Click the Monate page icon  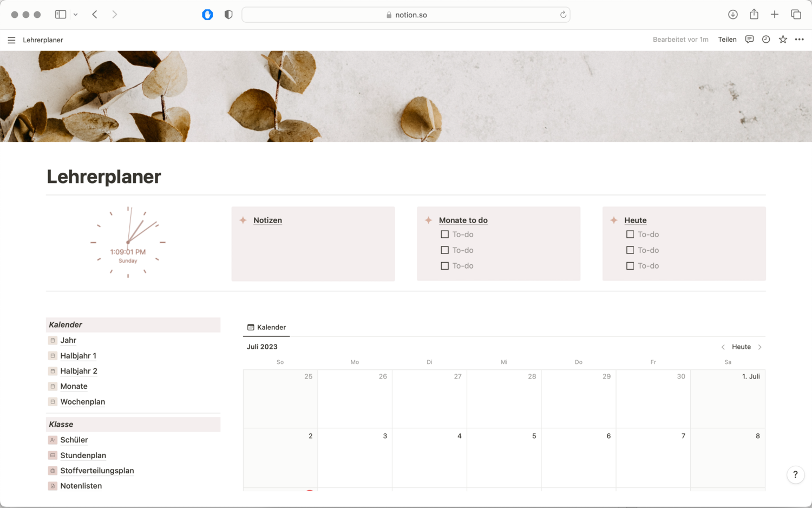(x=53, y=387)
